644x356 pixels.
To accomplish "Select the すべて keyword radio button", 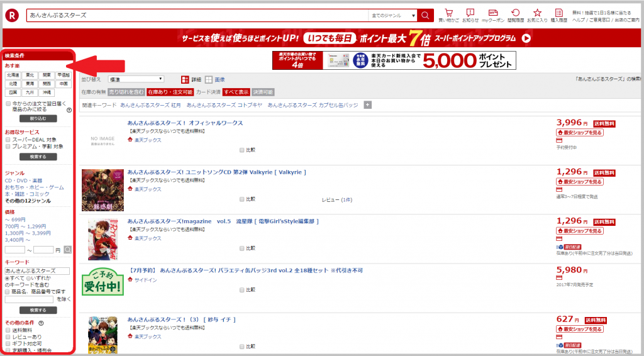I will [x=7, y=279].
